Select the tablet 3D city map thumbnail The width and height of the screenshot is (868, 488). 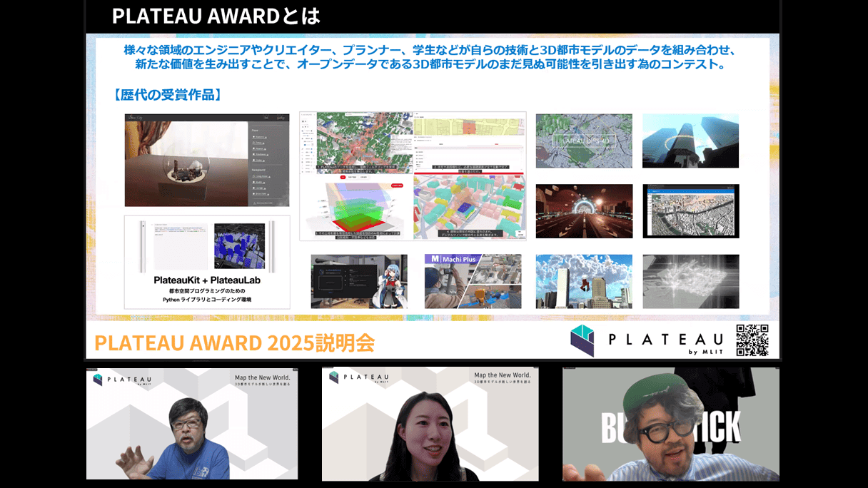click(x=690, y=211)
